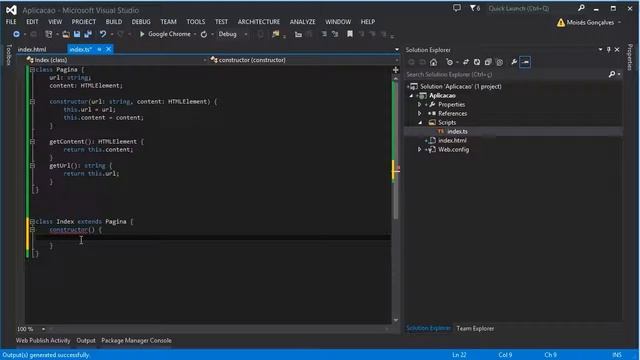Viewport: 640px width, 360px height.
Task: Open the FILE menu
Action: [x=11, y=22]
